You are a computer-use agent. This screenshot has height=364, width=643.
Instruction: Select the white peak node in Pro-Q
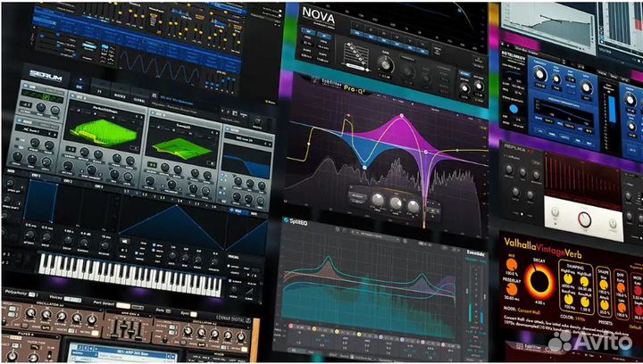coord(402,116)
